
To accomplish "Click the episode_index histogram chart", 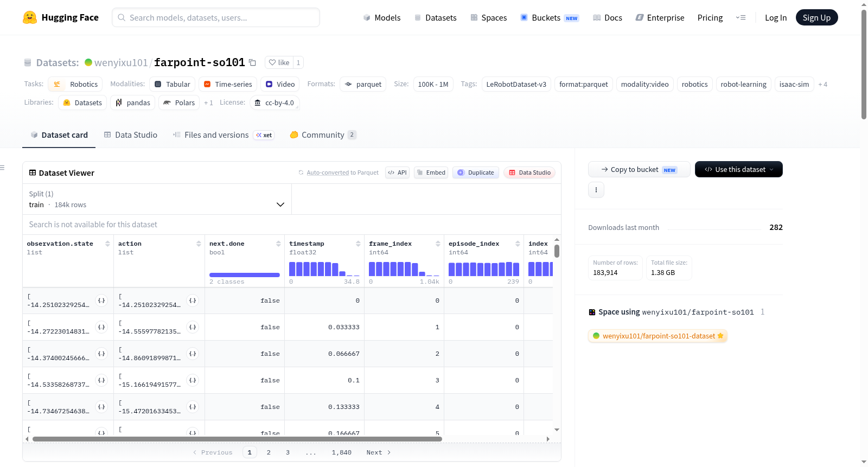I will point(484,269).
